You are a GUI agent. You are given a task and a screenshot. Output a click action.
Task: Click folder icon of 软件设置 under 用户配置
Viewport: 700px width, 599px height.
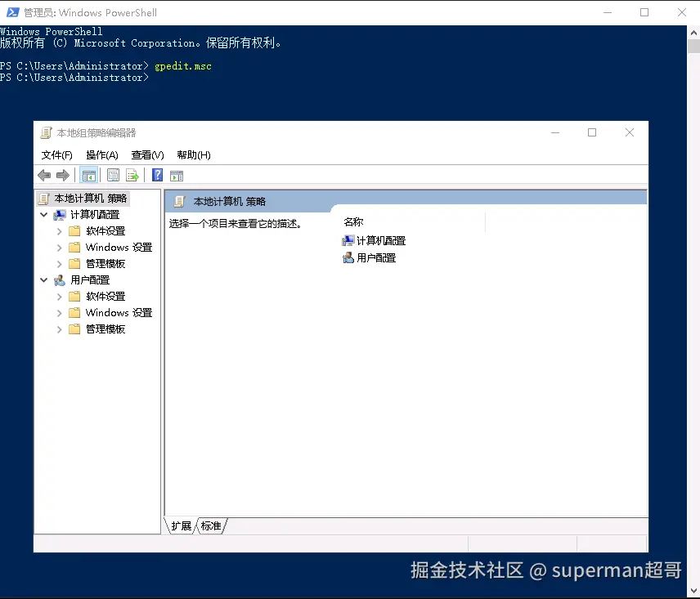(74, 296)
